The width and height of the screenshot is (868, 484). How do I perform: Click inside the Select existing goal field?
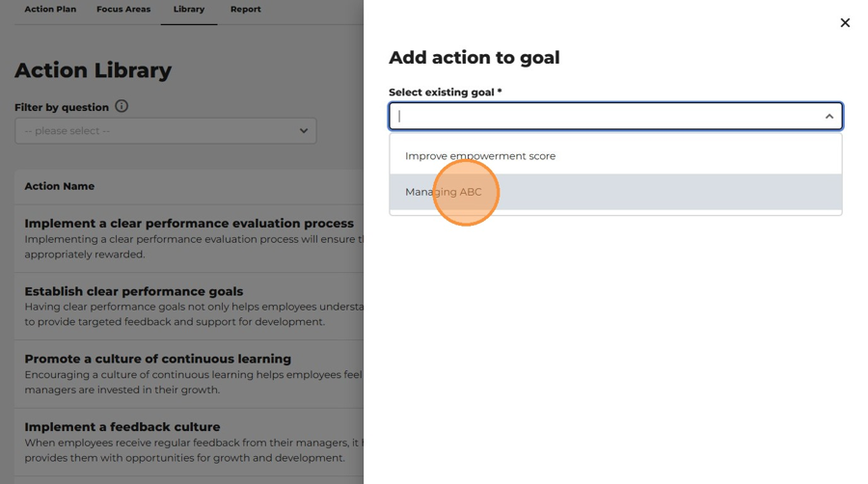615,116
